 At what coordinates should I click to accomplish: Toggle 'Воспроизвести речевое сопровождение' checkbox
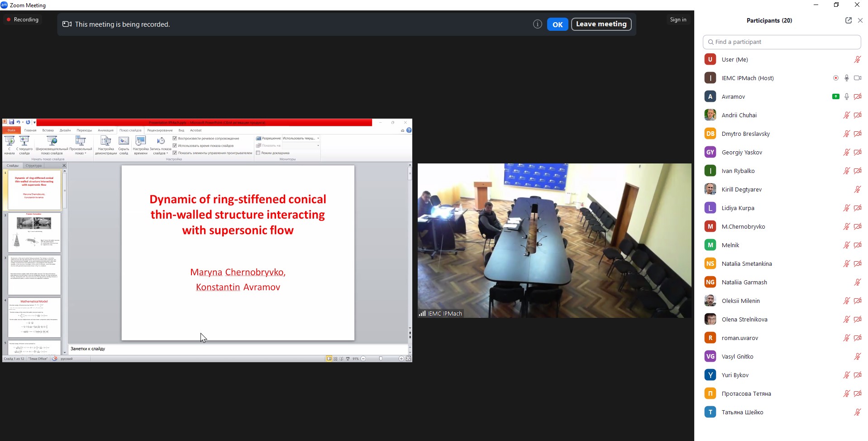tap(175, 139)
